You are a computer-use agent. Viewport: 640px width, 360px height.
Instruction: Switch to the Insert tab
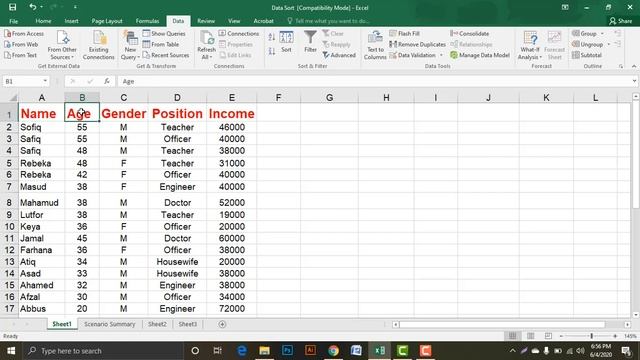pyautogui.click(x=71, y=21)
